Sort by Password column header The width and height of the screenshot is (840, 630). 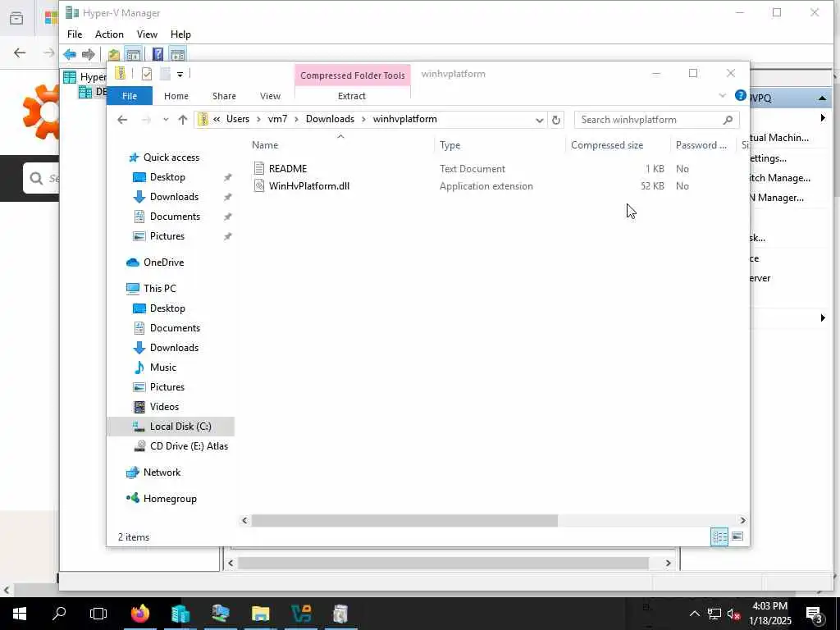703,145
